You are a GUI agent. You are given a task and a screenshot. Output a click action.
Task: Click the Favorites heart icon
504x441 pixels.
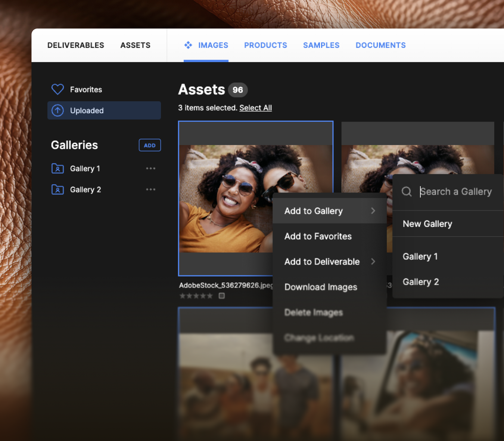click(57, 89)
